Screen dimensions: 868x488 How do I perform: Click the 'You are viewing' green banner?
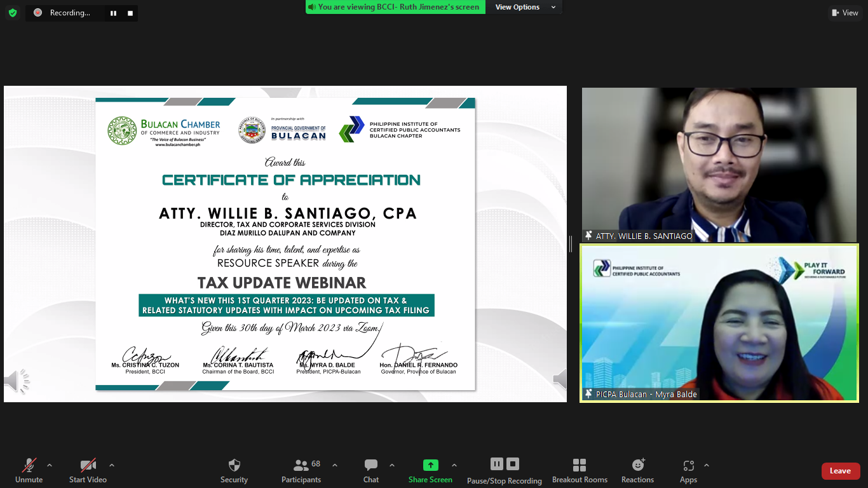pyautogui.click(x=395, y=7)
